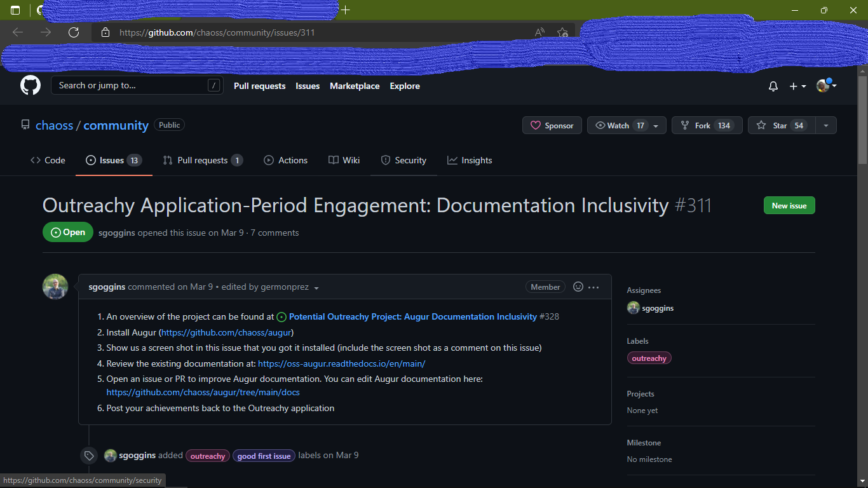Open a new browser tab

pyautogui.click(x=346, y=10)
